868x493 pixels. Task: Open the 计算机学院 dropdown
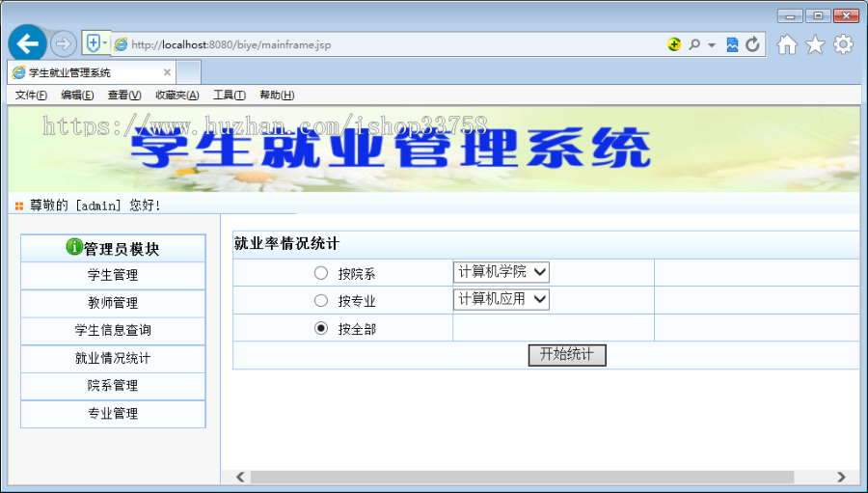click(501, 272)
